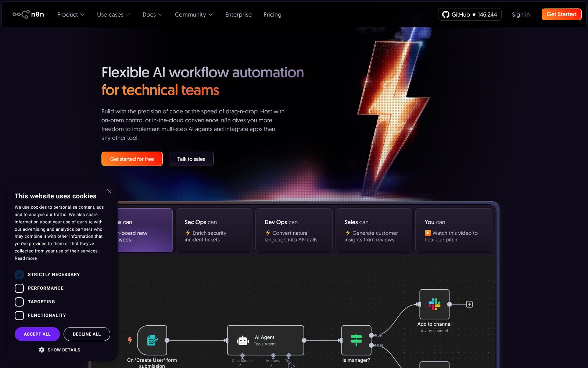Open the Read more cookie link
The width and height of the screenshot is (588, 368).
(26, 258)
